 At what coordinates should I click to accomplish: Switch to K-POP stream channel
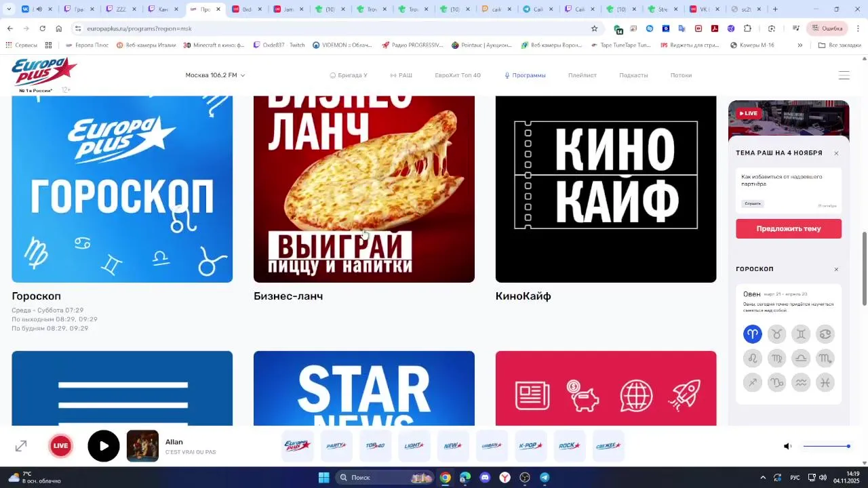530,446
